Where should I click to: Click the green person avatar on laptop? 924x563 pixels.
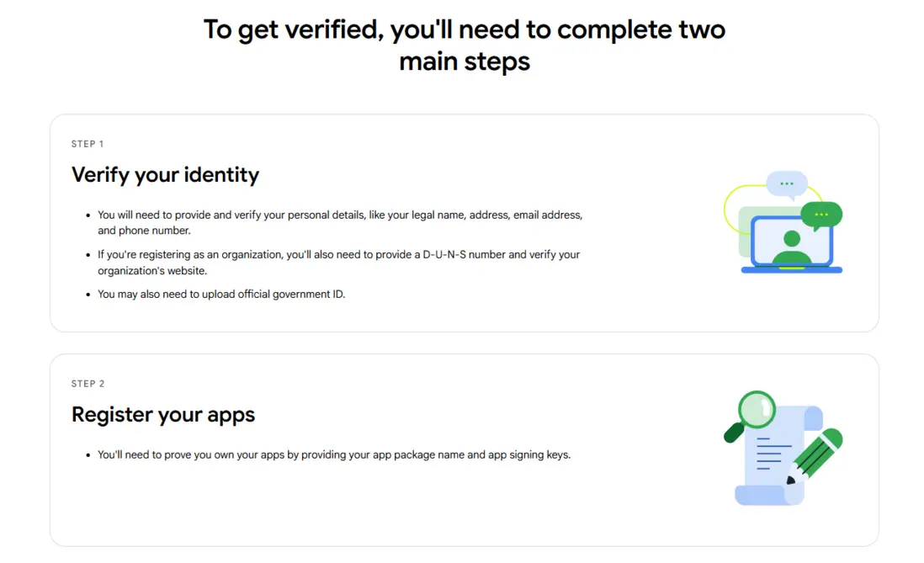pos(791,246)
